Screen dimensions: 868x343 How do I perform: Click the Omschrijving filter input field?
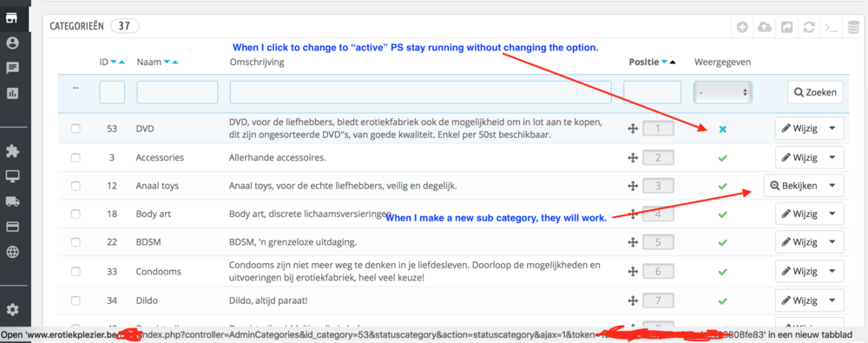tap(421, 93)
